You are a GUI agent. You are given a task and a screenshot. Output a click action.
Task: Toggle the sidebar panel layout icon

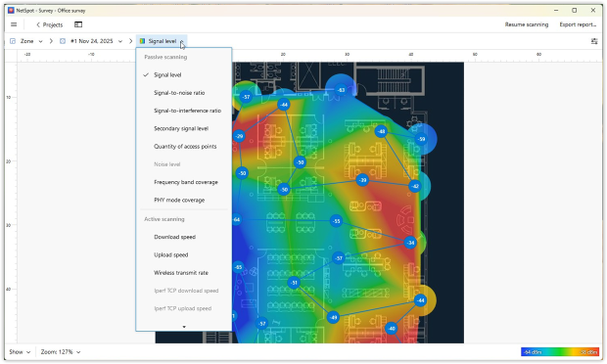point(78,24)
